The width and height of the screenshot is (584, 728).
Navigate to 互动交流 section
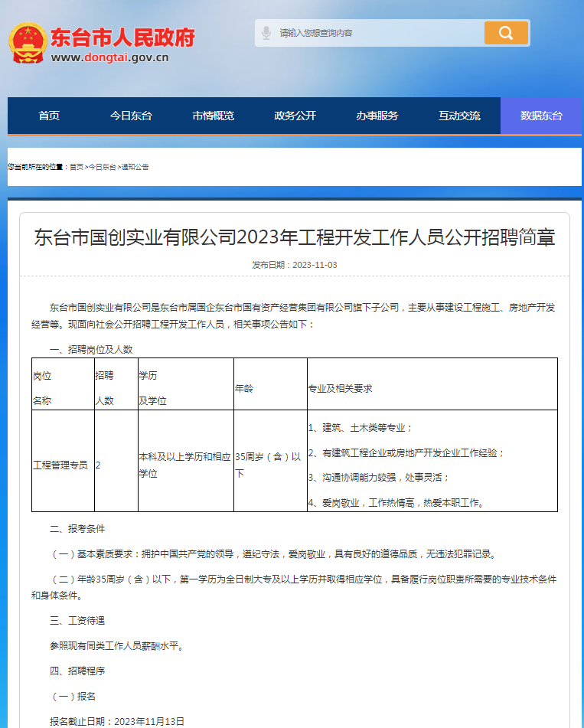[459, 116]
